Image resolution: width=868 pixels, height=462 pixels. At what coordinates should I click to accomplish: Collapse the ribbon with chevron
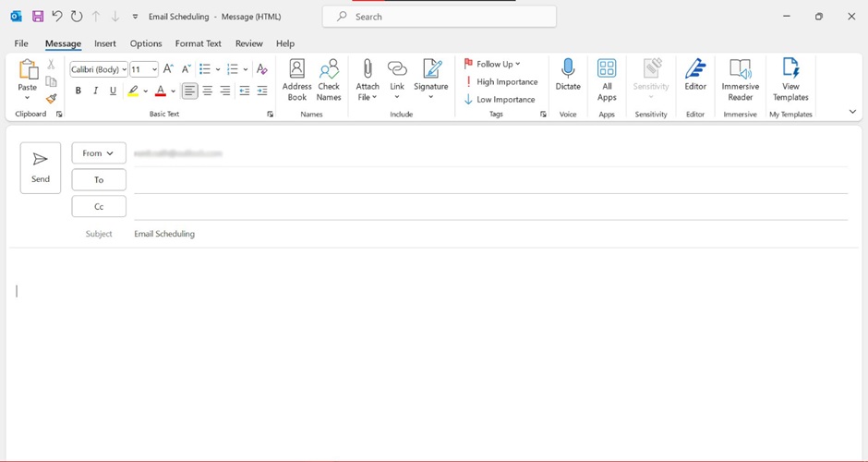click(852, 112)
